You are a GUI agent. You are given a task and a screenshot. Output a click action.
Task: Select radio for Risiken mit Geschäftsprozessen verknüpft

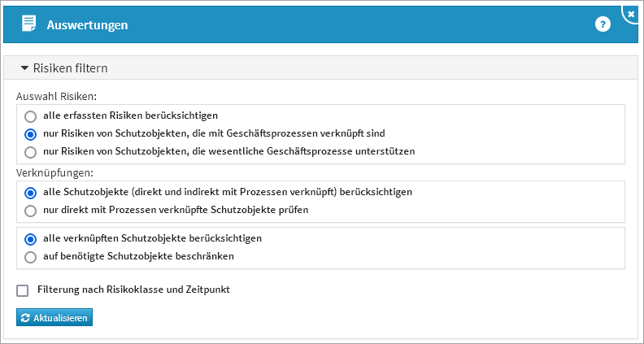[31, 133]
